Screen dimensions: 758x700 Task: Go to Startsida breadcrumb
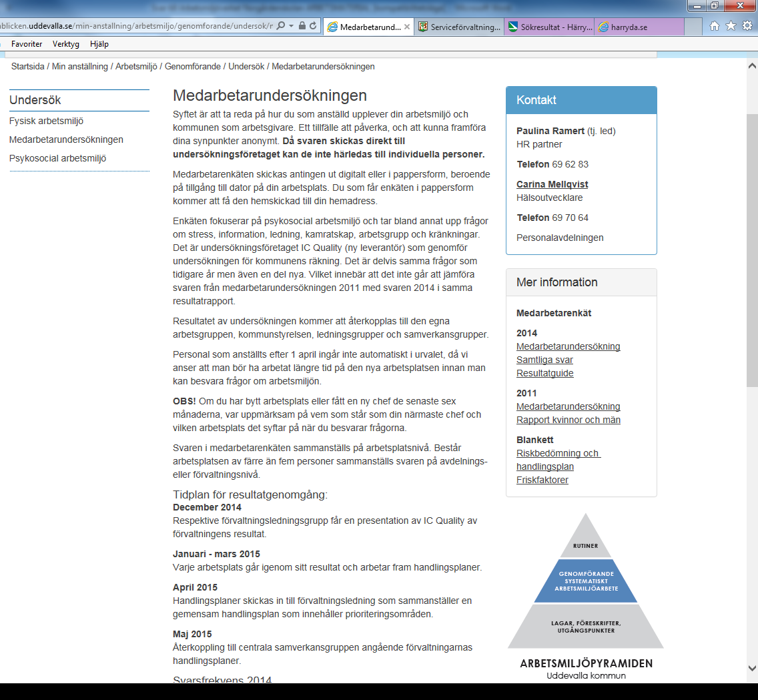[27, 66]
